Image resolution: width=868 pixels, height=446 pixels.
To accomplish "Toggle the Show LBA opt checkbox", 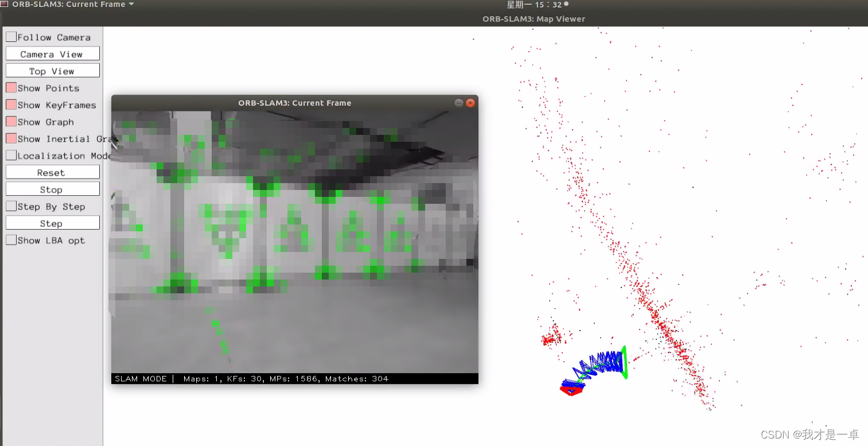I will click(x=11, y=239).
